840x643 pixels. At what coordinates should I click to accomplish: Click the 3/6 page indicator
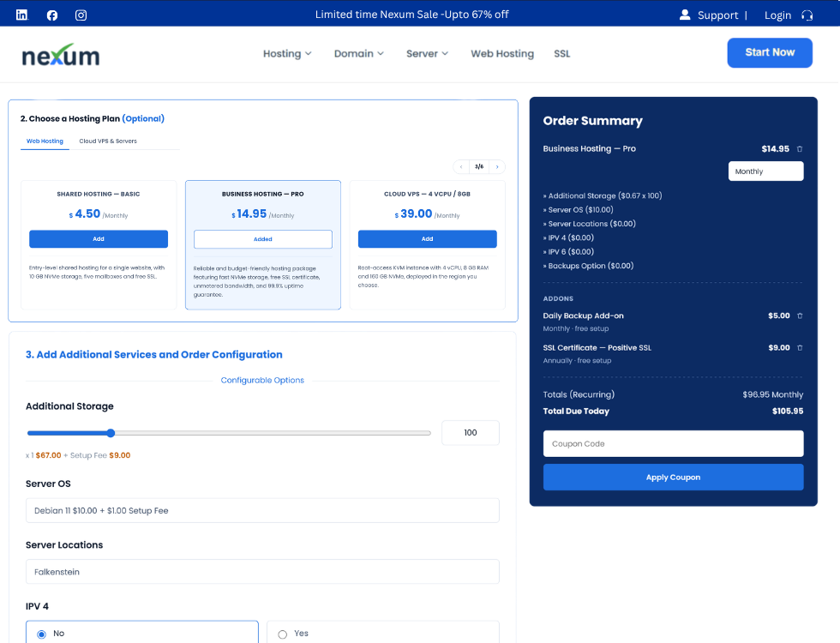click(x=479, y=166)
